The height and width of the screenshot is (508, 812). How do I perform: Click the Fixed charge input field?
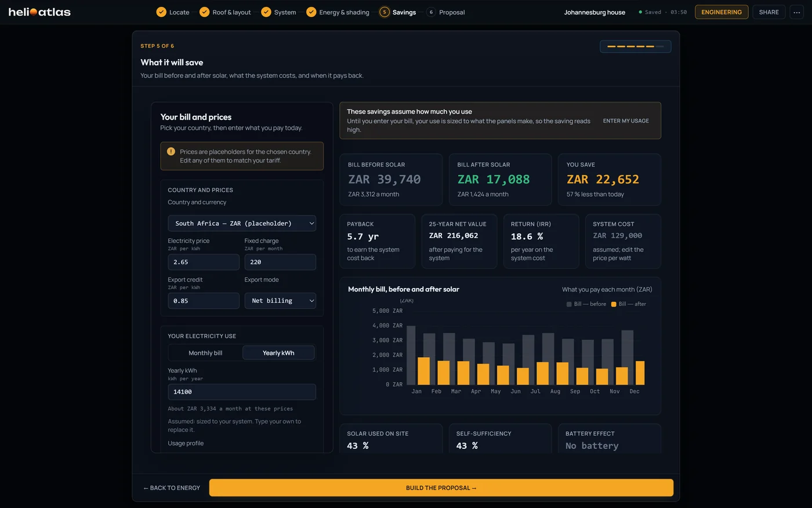pos(280,262)
